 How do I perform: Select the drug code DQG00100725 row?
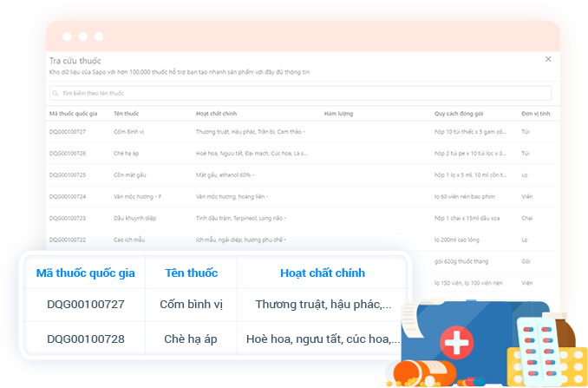coord(68,174)
